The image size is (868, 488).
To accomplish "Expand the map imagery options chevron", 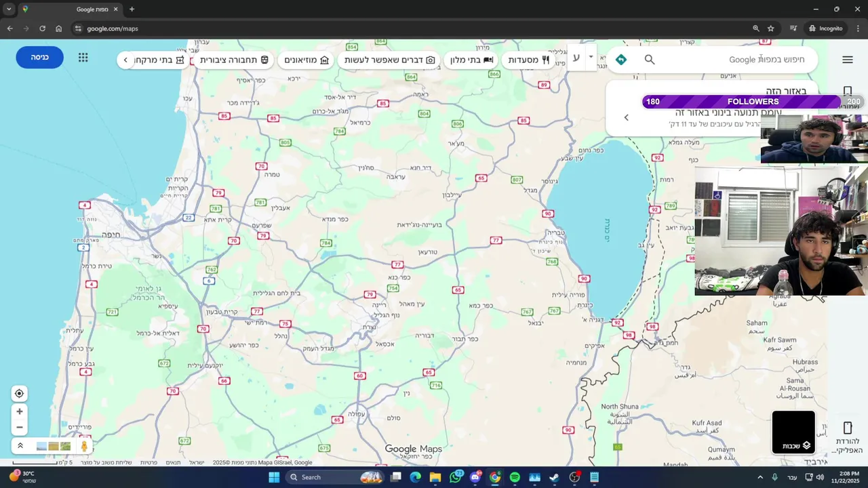I will (x=20, y=446).
